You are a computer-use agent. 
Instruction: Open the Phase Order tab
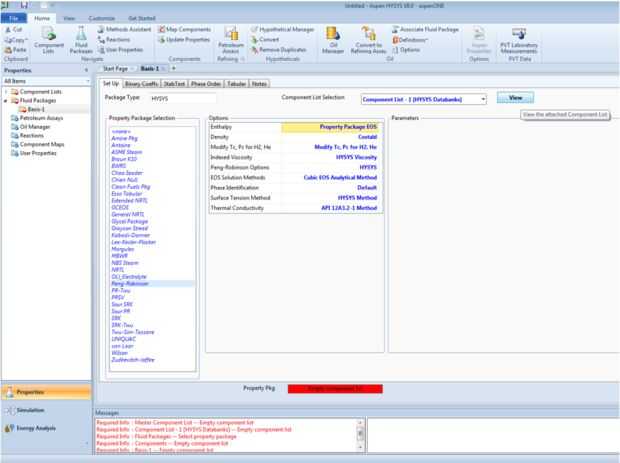[206, 84]
